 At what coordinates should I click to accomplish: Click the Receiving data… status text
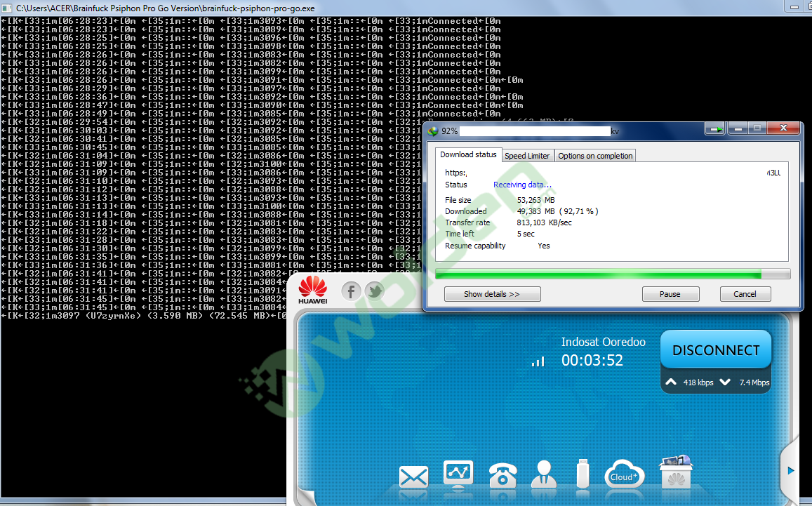pyautogui.click(x=522, y=185)
